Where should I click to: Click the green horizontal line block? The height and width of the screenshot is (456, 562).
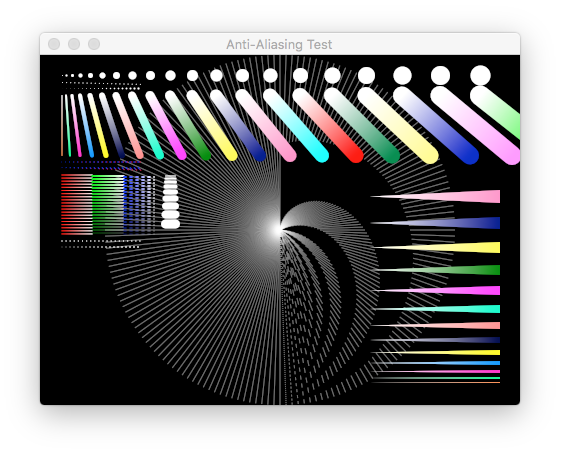[108, 205]
